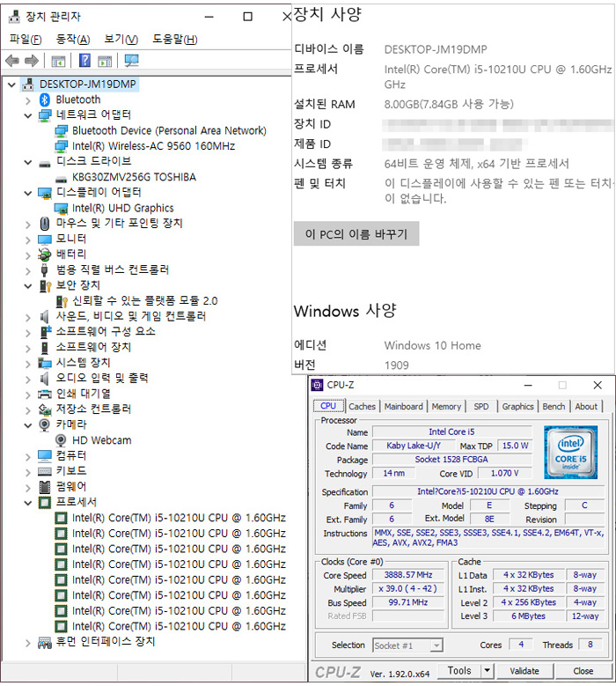Click the Specification field in CPU-Z
Viewport: 616px width, 686px height.
coord(488,491)
